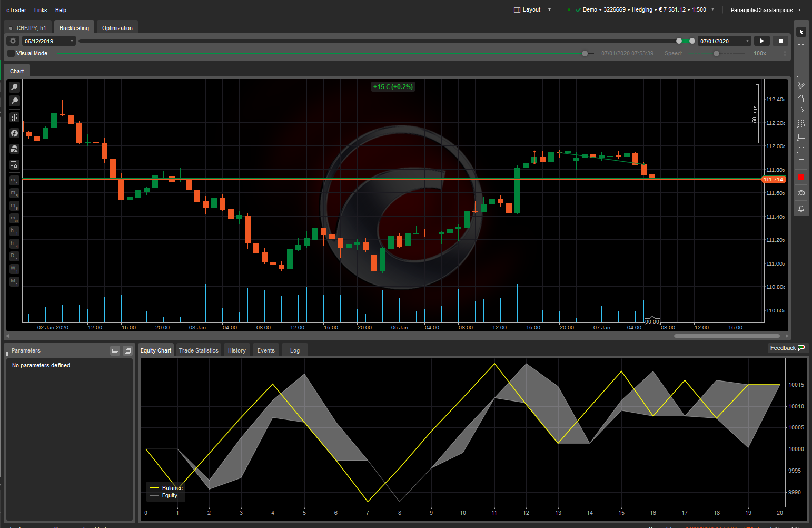Viewport: 812px width, 528px height.
Task: Enable the Visual Mode checkbox
Action: (x=11, y=53)
